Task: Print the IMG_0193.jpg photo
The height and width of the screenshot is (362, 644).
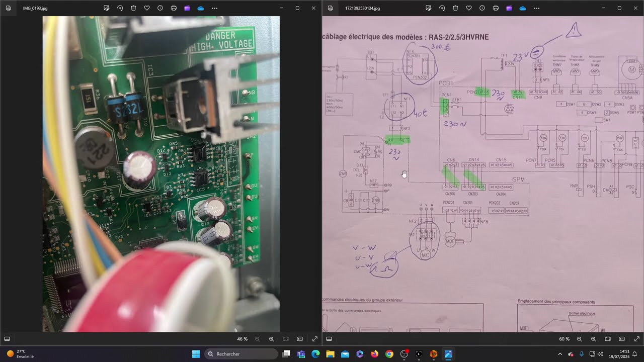Action: [x=174, y=8]
